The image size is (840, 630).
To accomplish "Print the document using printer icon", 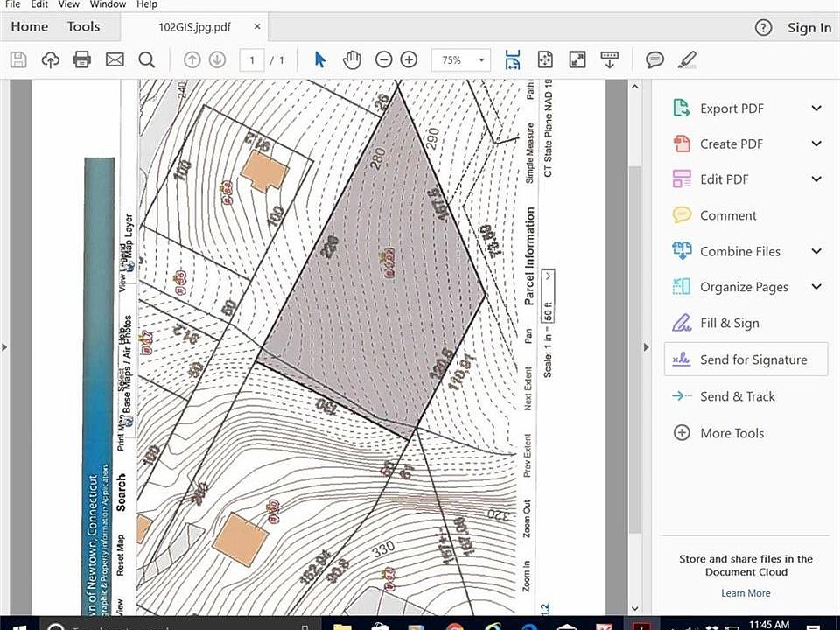I will pyautogui.click(x=82, y=59).
